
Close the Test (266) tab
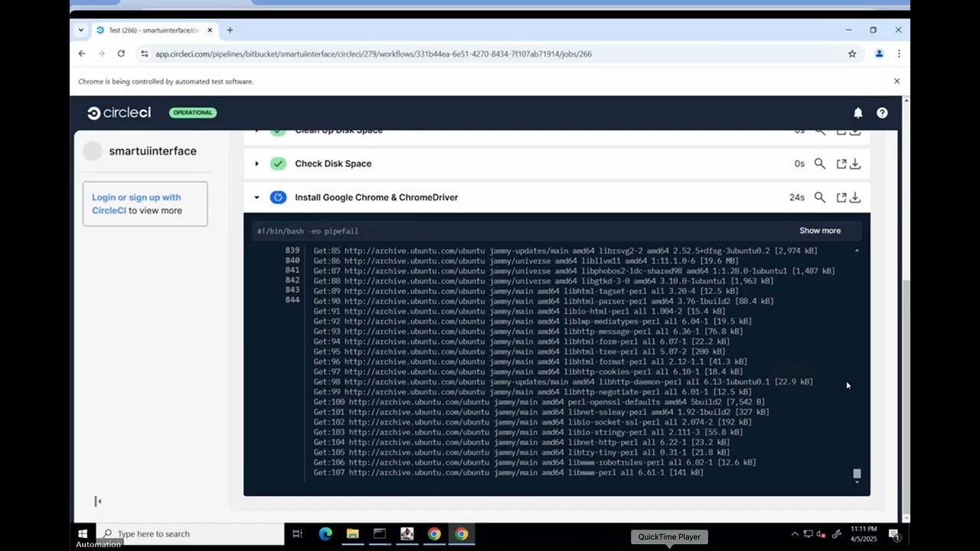pos(210,30)
